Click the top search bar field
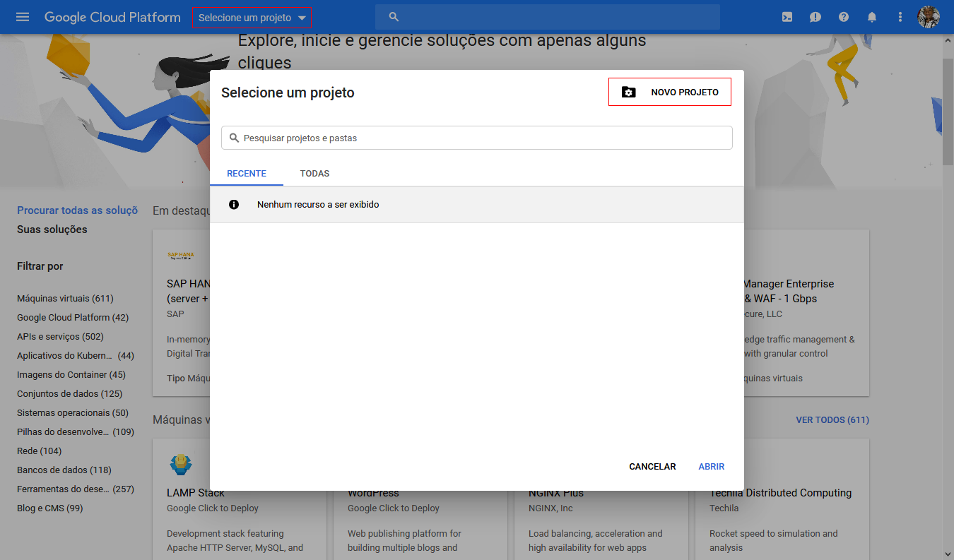 pyautogui.click(x=548, y=17)
